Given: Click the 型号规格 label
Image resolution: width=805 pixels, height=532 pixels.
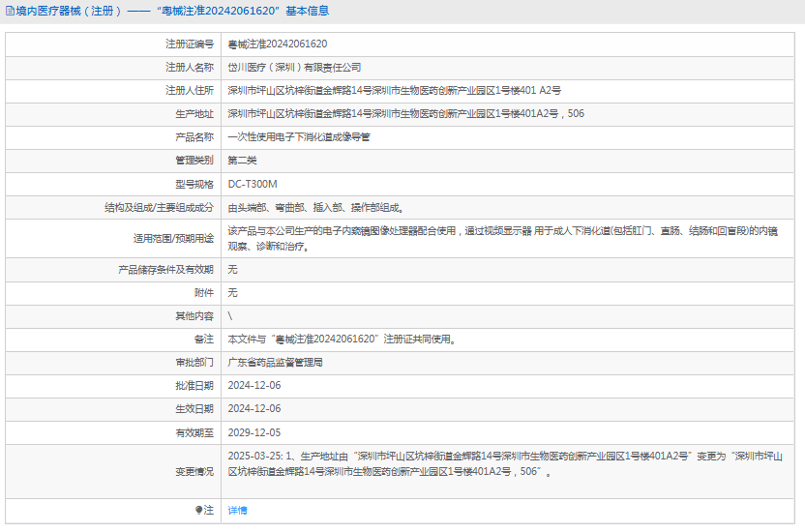Looking at the screenshot, I should pos(194,184).
